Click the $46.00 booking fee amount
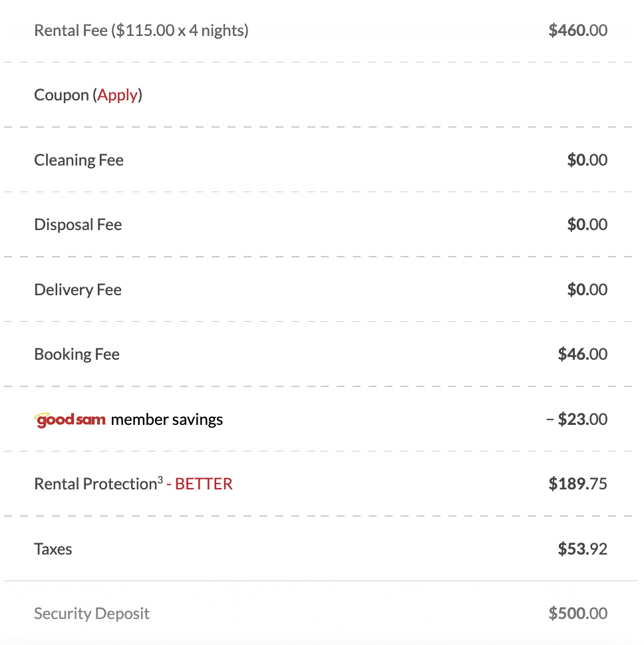This screenshot has width=644, height=645. point(583,354)
